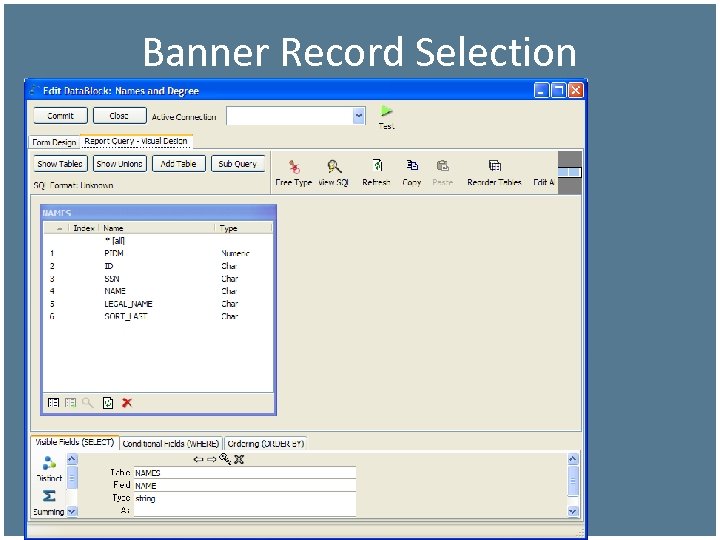Select the LEGAL_NAME field row
Screen dimensions: 720x540
point(158,304)
